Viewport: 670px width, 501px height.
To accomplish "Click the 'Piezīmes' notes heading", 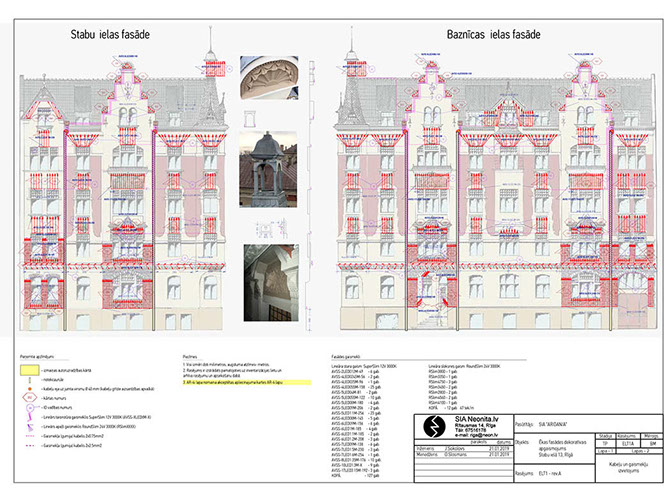I will 191,354.
